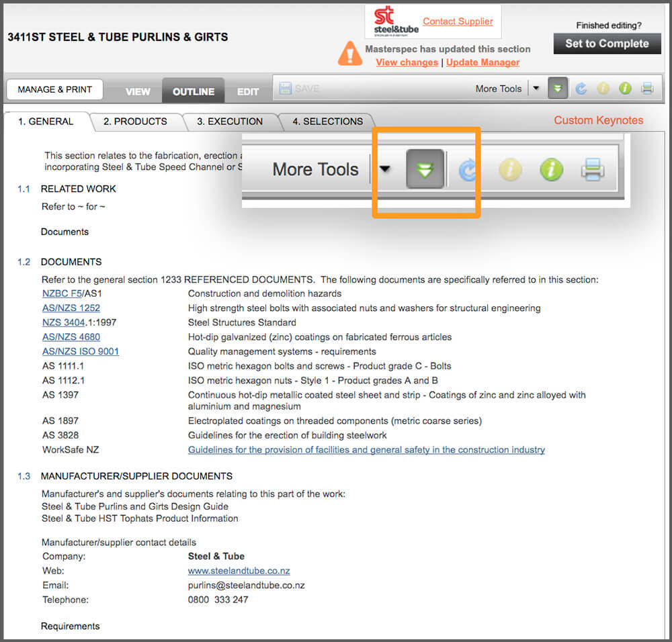Select the 4. SELECTIONS tab

[x=327, y=122]
